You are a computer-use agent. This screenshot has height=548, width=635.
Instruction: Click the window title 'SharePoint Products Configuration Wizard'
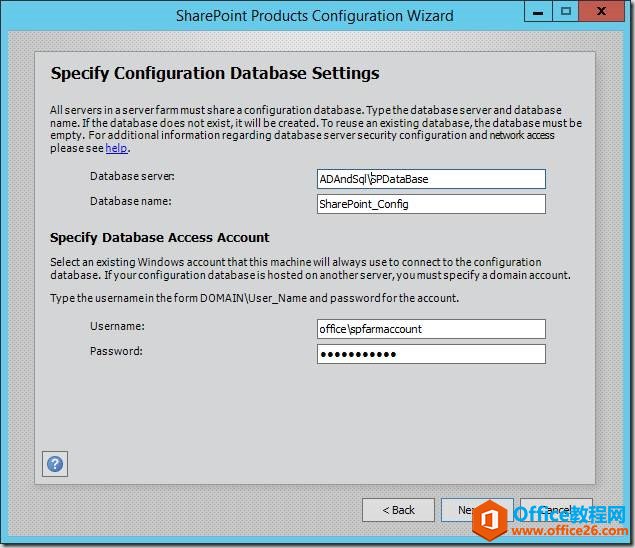tap(315, 16)
